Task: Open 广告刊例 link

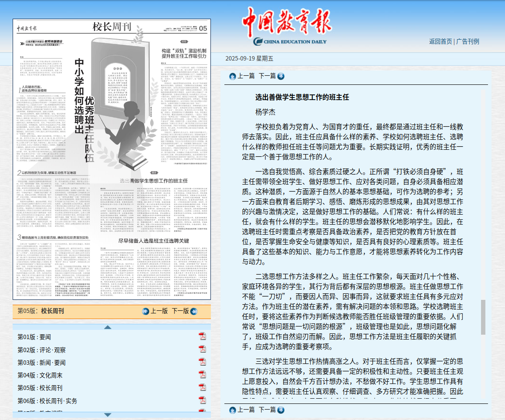Action: point(468,41)
